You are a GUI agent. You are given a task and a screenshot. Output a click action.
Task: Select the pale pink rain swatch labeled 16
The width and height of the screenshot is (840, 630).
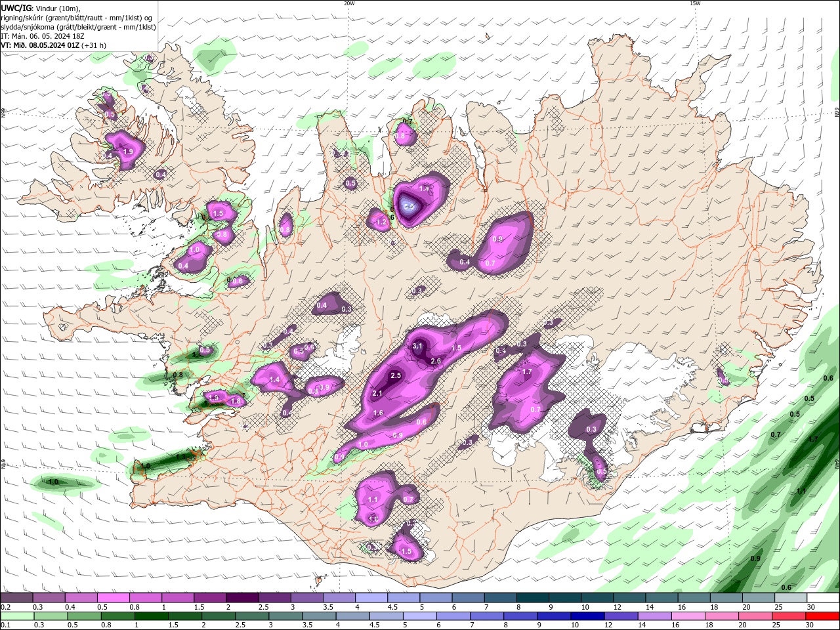(688, 616)
